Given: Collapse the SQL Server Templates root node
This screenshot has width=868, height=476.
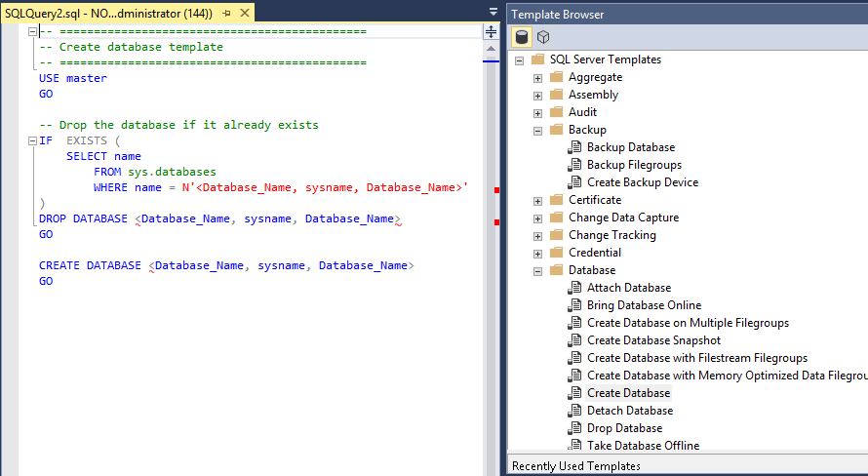Looking at the screenshot, I should (519, 59).
